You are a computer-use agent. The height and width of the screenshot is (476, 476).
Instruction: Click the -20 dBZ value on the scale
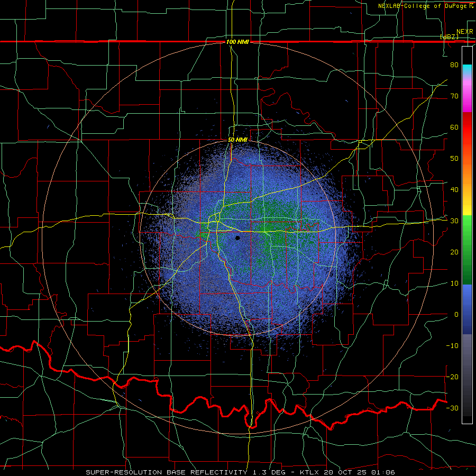[452, 377]
